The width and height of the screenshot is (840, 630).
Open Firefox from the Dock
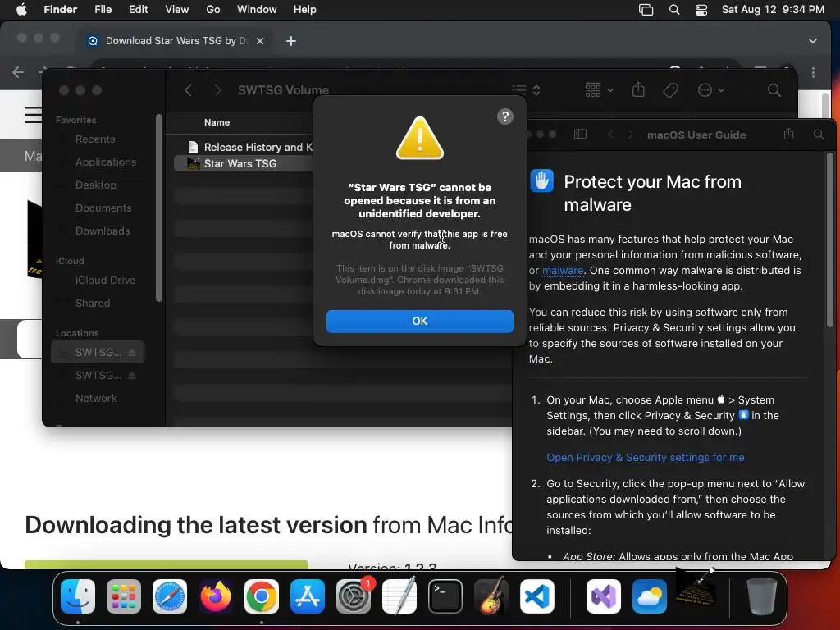coord(216,596)
